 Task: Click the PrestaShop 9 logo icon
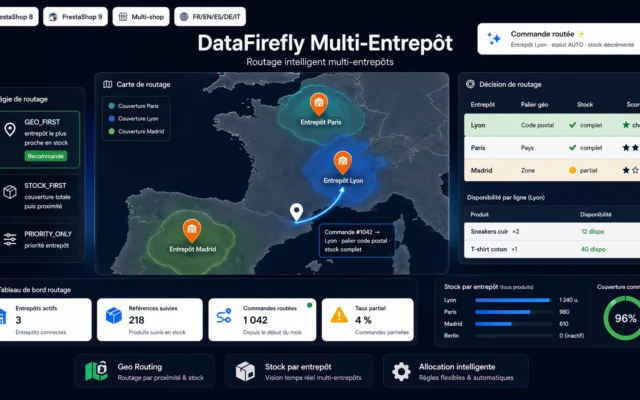(53, 17)
